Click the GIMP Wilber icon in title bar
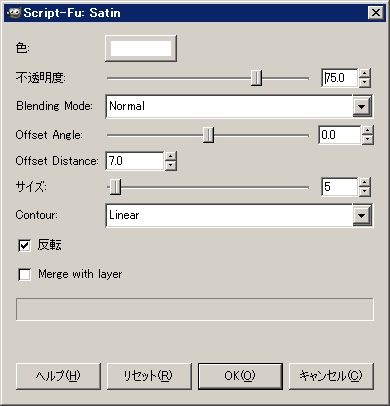Screen dimensions: 390x406 click(14, 13)
